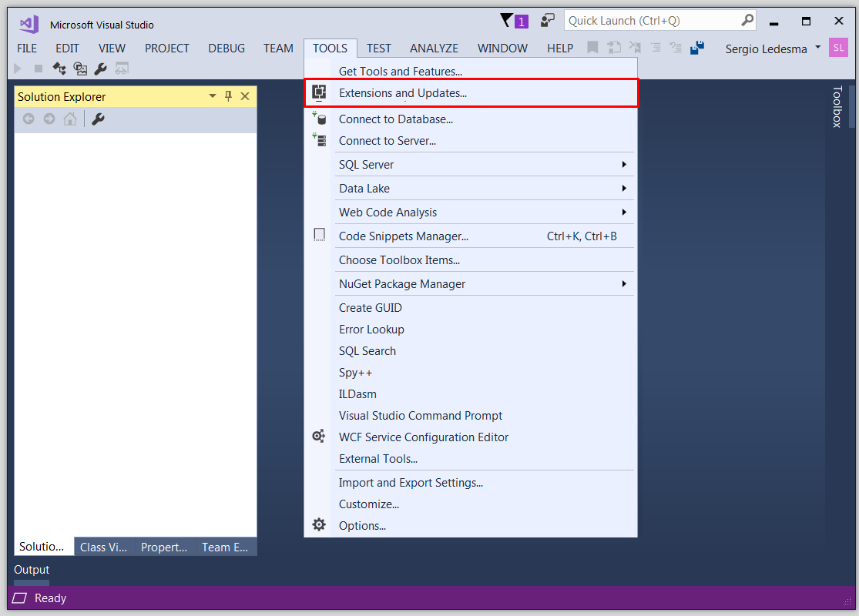
Task: Select External Tools entry
Action: click(471, 458)
